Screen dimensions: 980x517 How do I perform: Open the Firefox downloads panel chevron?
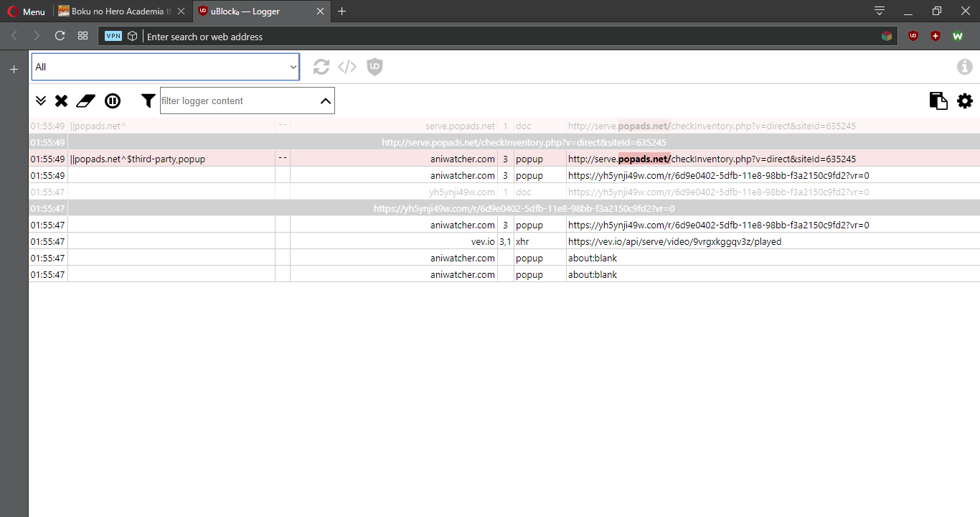click(879, 11)
